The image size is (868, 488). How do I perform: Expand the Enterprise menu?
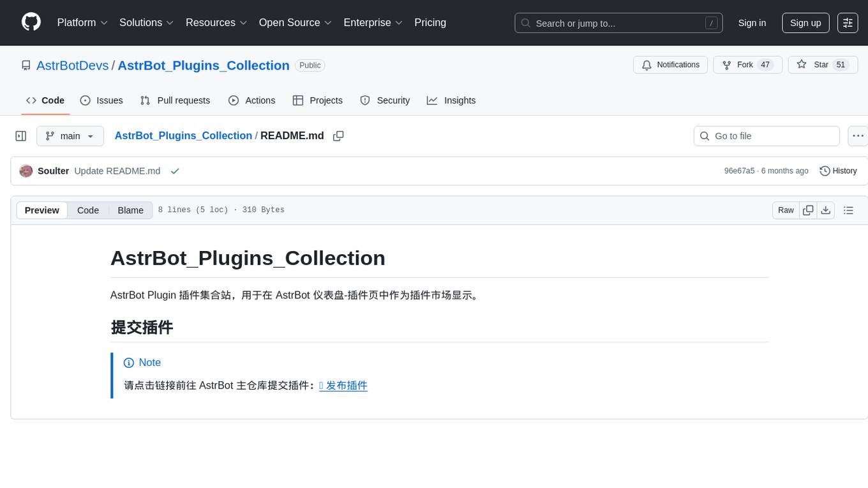tap(373, 22)
